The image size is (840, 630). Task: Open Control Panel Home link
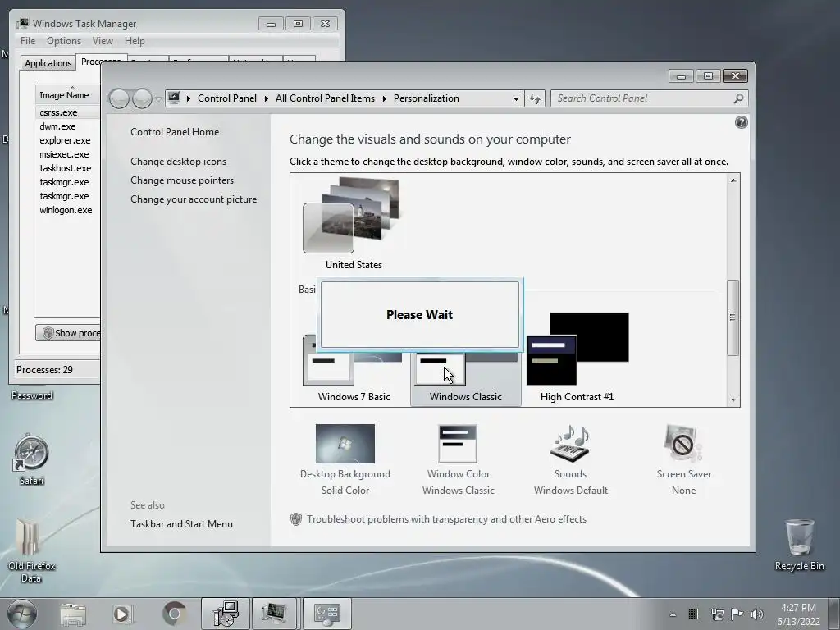(x=175, y=132)
